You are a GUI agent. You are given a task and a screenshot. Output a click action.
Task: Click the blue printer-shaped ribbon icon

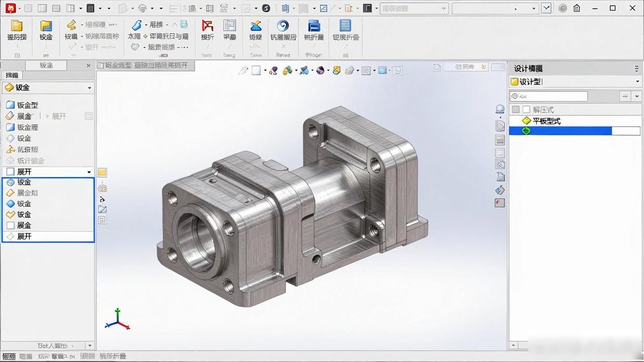(x=314, y=26)
